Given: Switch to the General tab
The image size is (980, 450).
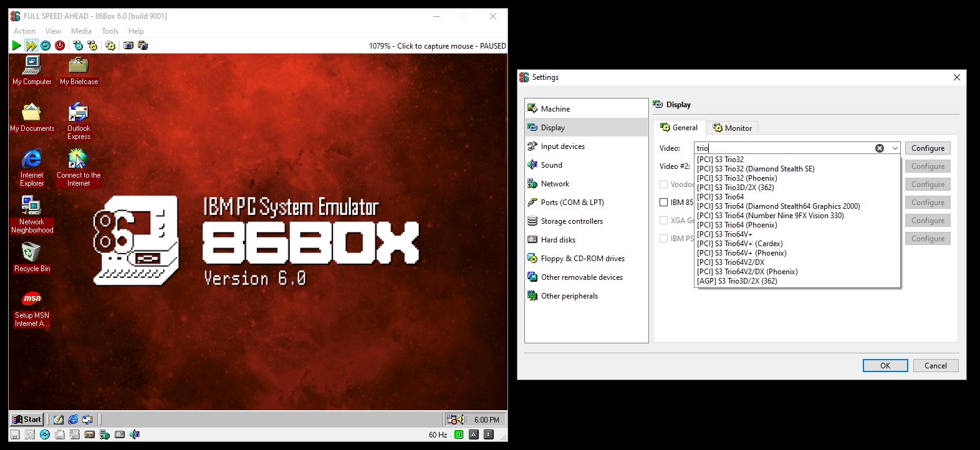Looking at the screenshot, I should 679,127.
